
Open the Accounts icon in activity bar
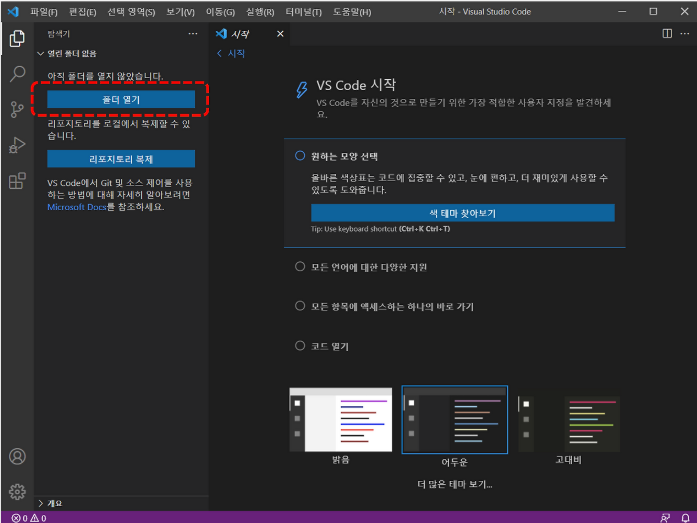pos(17,456)
